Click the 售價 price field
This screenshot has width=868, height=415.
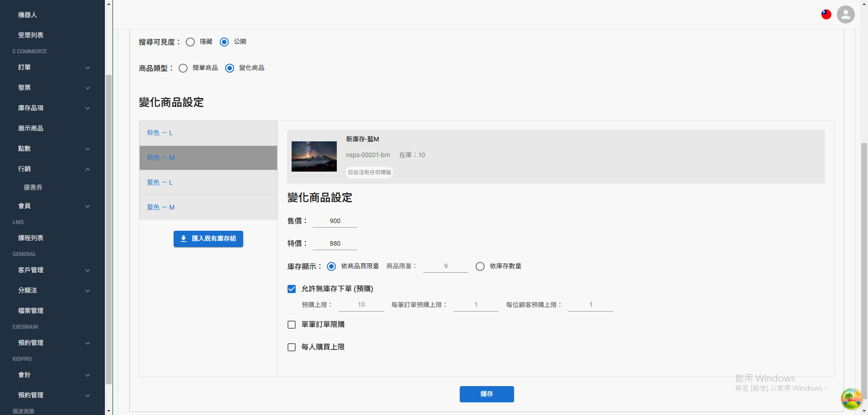click(335, 221)
